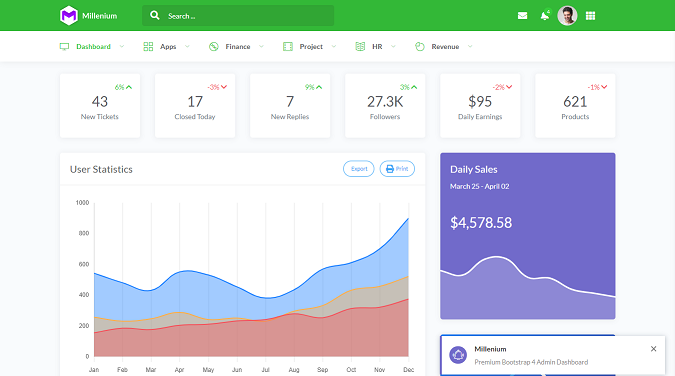The image size is (675, 376).
Task: Open notifications bell icon
Action: (x=545, y=16)
